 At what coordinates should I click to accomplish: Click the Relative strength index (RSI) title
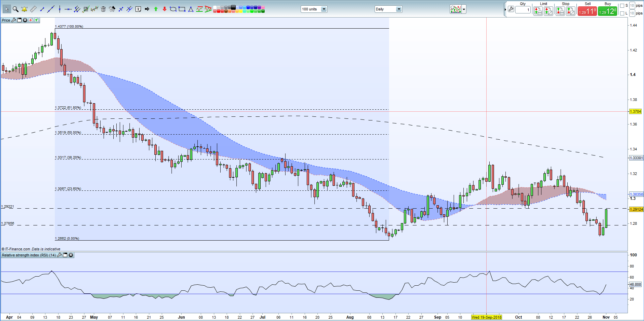click(29, 255)
